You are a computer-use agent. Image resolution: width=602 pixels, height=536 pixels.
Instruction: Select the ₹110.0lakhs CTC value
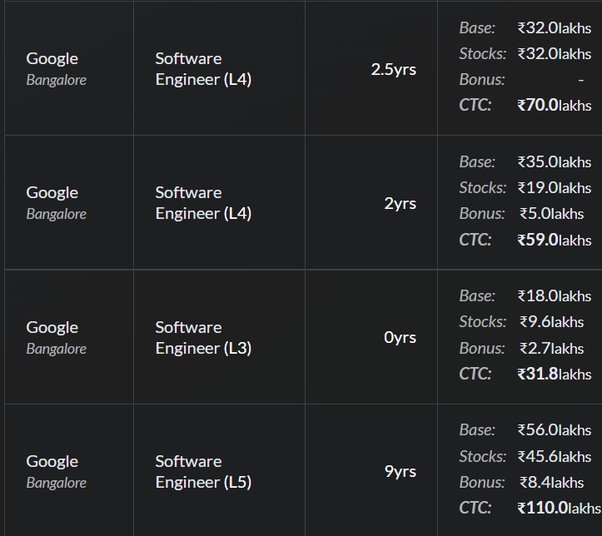coord(559,508)
